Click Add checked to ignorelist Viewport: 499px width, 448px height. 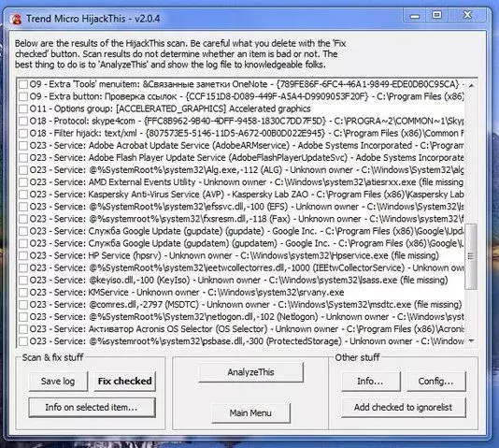pyautogui.click(x=403, y=407)
